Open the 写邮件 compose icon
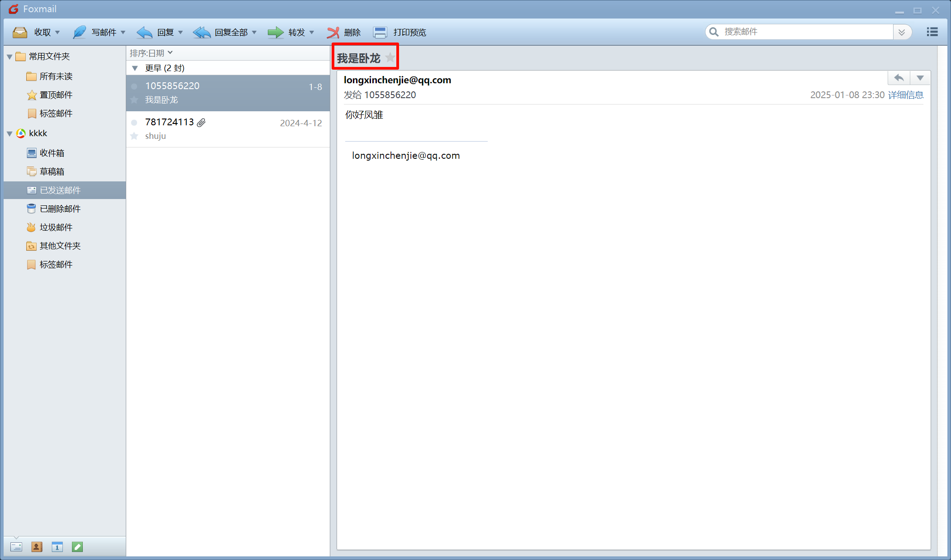The height and width of the screenshot is (560, 951). coord(80,32)
